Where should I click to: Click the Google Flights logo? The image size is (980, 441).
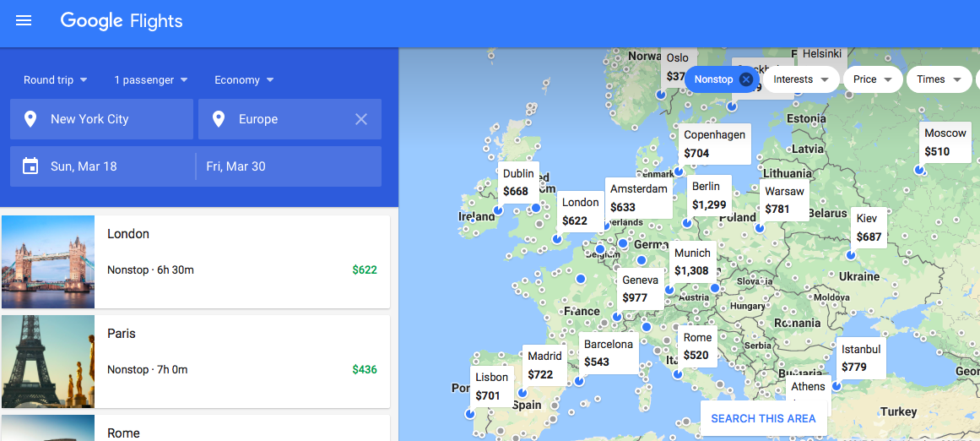(122, 20)
